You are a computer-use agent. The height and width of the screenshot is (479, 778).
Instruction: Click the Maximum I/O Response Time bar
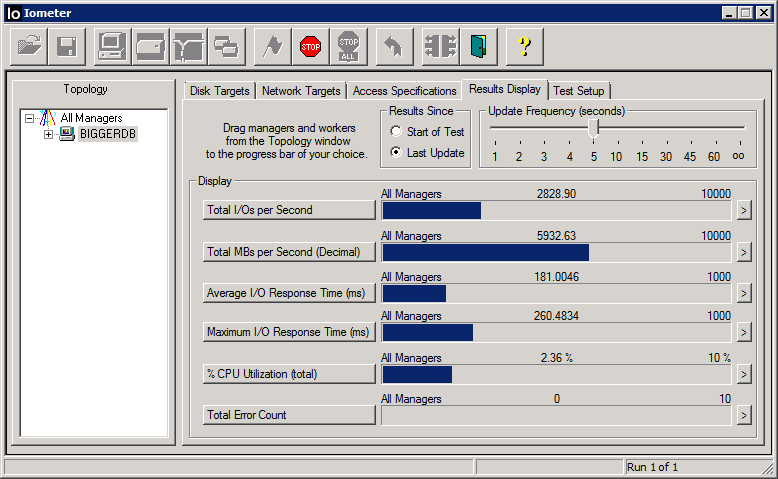[556, 333]
